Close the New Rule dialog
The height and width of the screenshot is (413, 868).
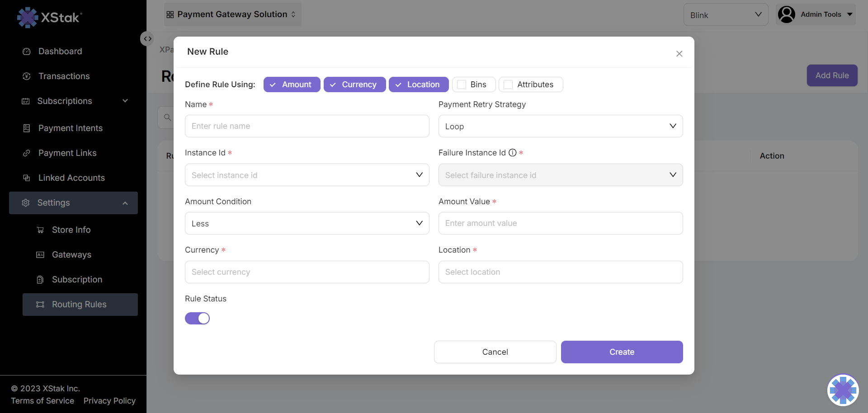click(x=679, y=54)
